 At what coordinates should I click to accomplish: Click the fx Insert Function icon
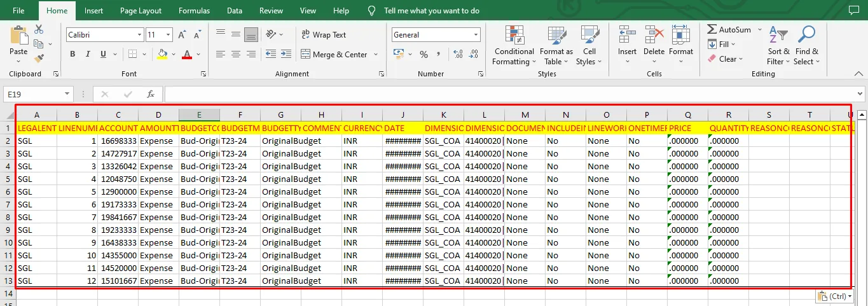pos(151,94)
